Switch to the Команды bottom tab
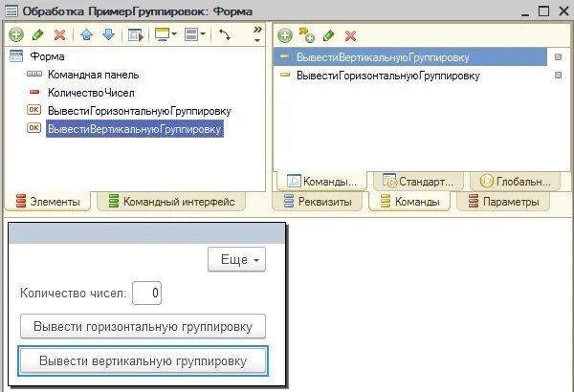The width and height of the screenshot is (574, 392). [409, 202]
